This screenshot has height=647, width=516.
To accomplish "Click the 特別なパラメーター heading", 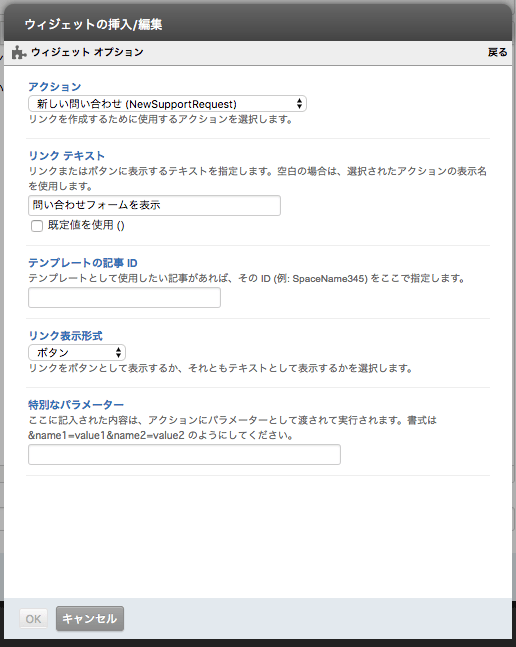I will click(x=76, y=405).
